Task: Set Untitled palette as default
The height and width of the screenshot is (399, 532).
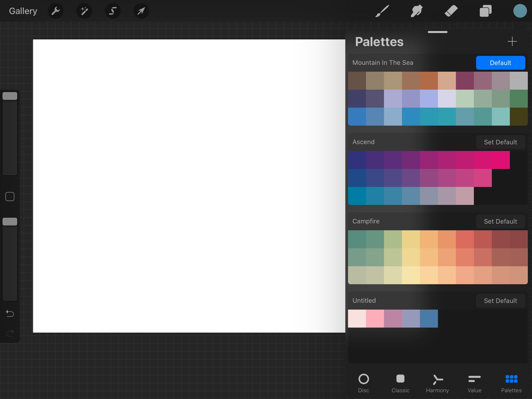Action: [x=500, y=300]
